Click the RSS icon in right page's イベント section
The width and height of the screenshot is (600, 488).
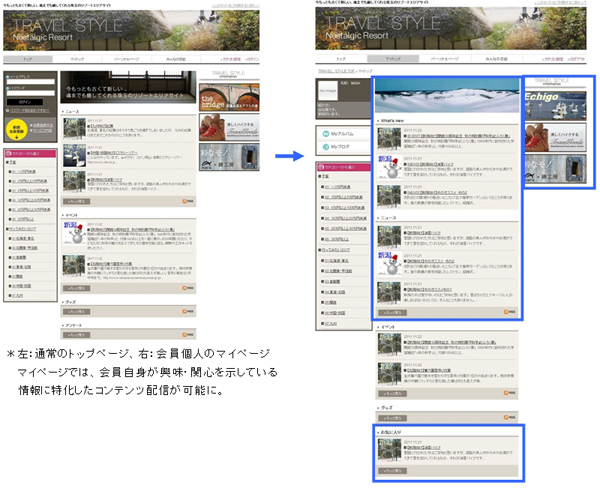(509, 393)
